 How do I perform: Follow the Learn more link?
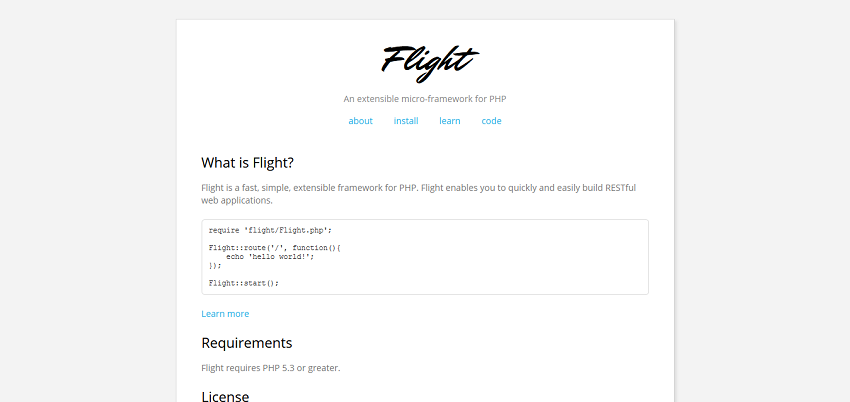point(225,314)
